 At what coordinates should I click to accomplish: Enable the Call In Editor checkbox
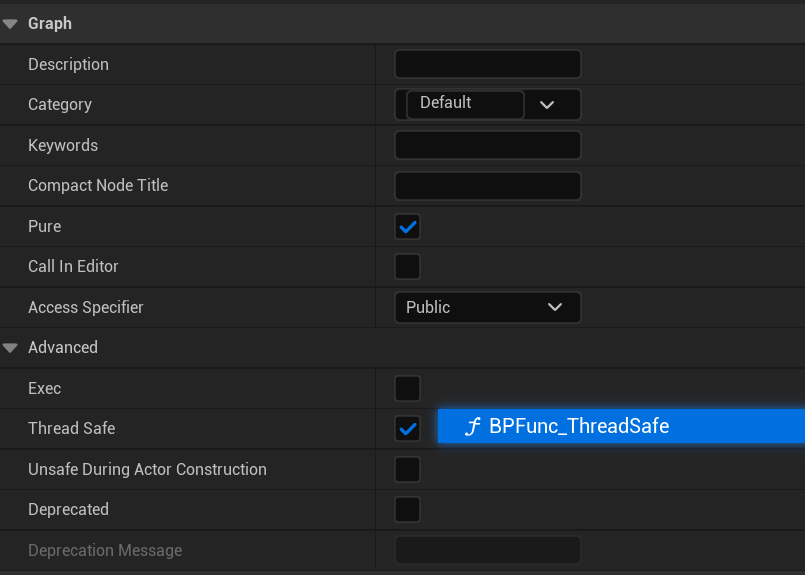[x=407, y=267]
